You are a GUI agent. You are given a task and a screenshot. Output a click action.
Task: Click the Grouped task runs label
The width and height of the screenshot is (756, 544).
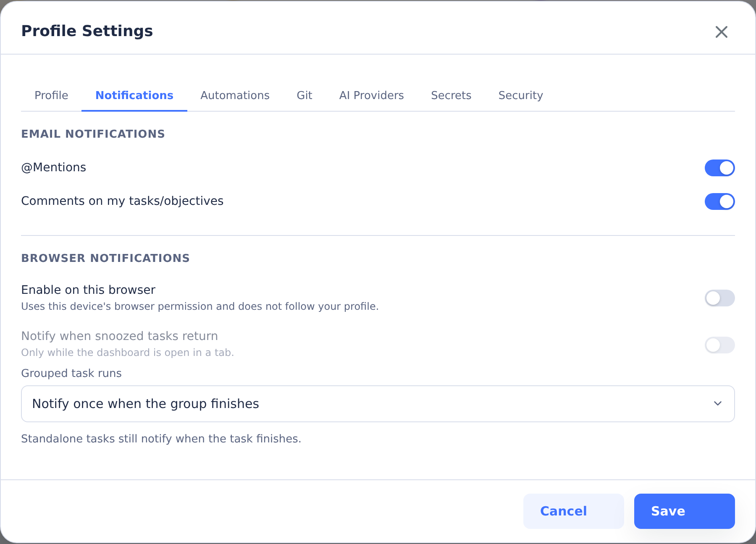pyautogui.click(x=71, y=373)
